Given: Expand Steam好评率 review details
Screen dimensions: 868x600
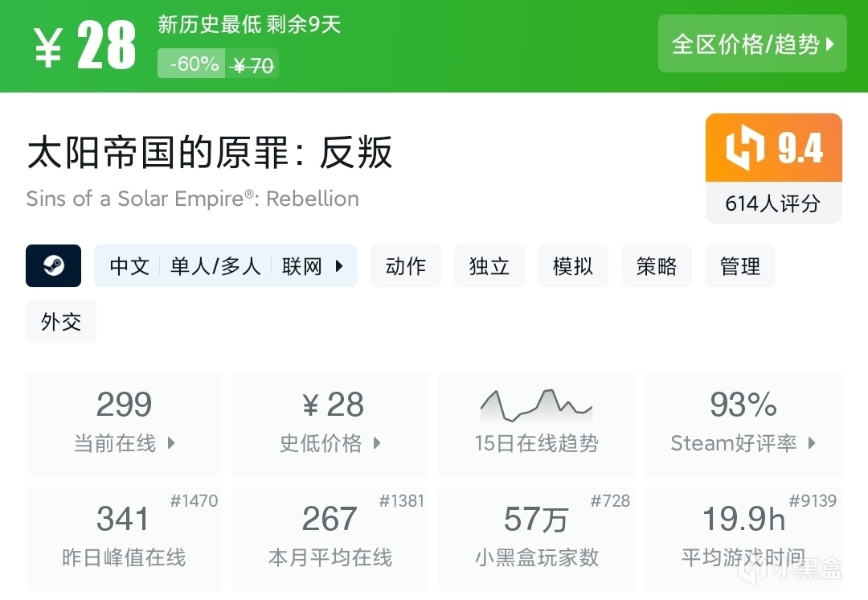Looking at the screenshot, I should [743, 424].
